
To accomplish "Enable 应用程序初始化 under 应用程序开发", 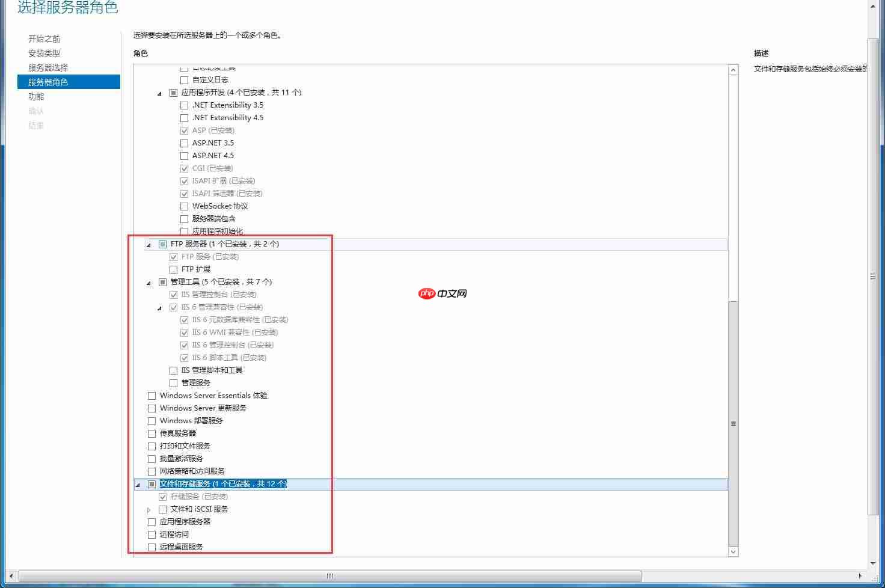I will point(184,231).
